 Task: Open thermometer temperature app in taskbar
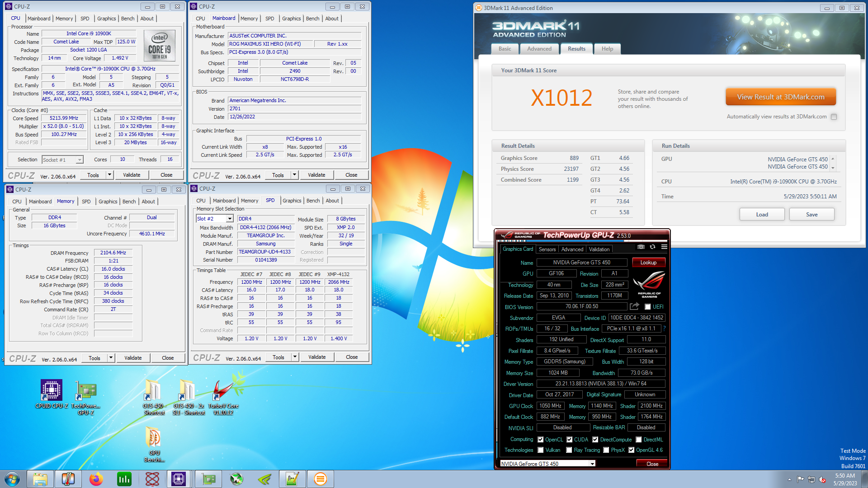click(68, 479)
